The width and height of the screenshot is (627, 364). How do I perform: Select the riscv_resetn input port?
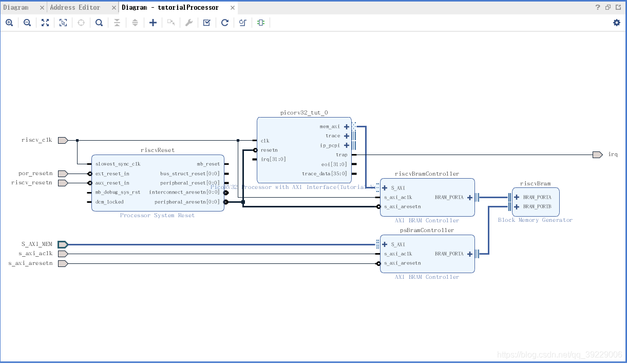tap(63, 183)
